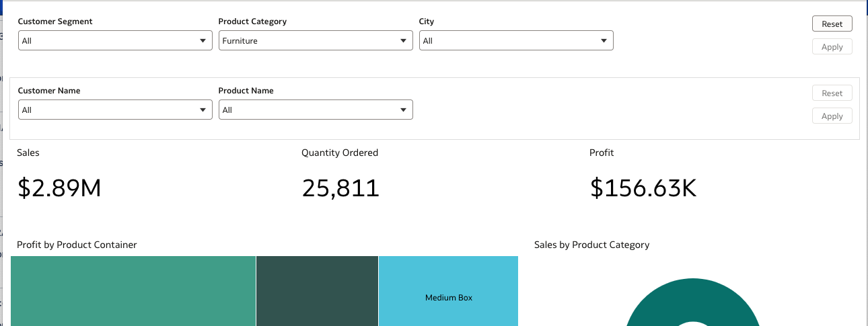The height and width of the screenshot is (326, 868).
Task: Click the Apply button beside Product Name filter
Action: tap(832, 116)
